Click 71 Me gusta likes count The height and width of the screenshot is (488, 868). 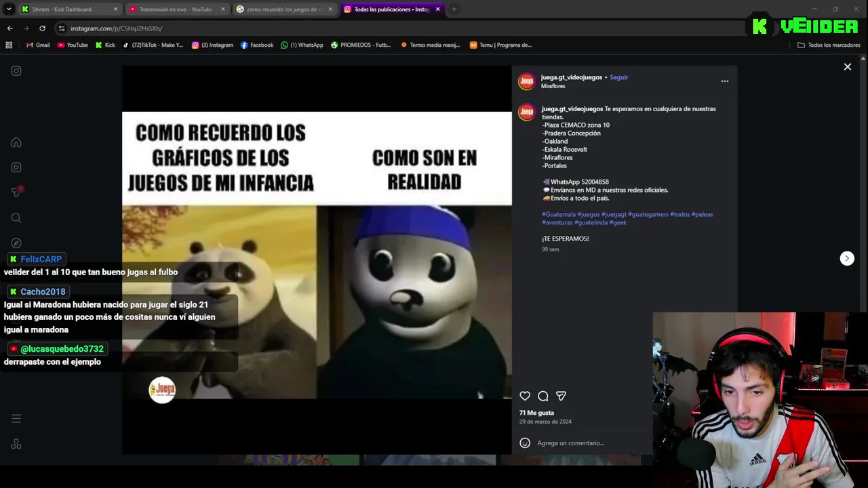click(x=536, y=413)
